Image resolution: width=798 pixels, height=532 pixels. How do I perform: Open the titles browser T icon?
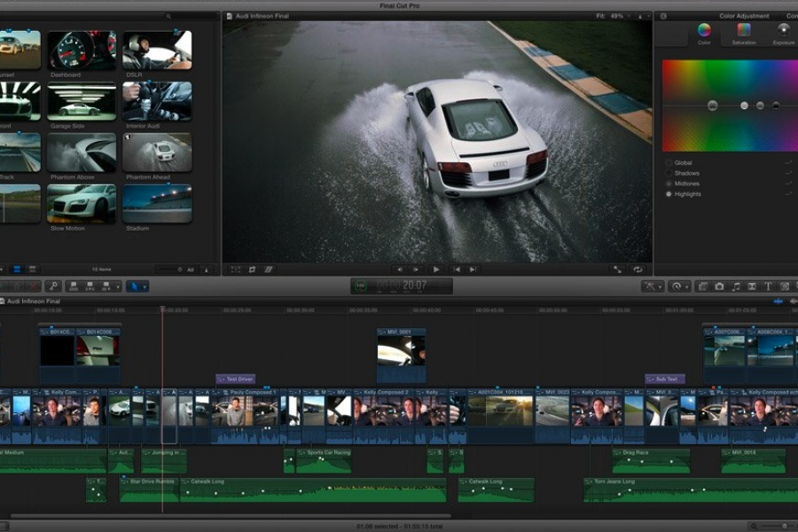tap(768, 286)
